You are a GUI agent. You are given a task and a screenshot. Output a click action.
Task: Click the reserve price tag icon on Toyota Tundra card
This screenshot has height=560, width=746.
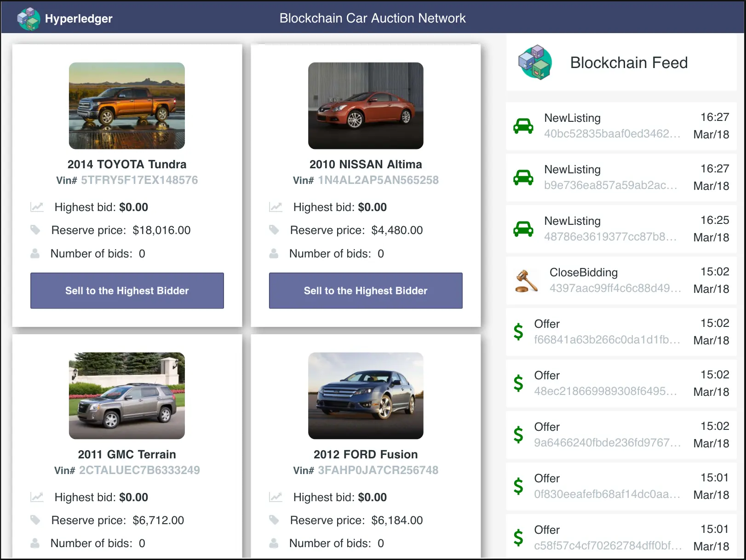point(35,229)
